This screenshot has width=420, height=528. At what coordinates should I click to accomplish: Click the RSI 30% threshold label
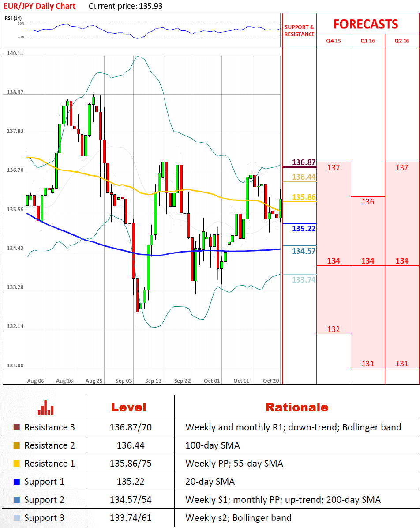click(21, 37)
